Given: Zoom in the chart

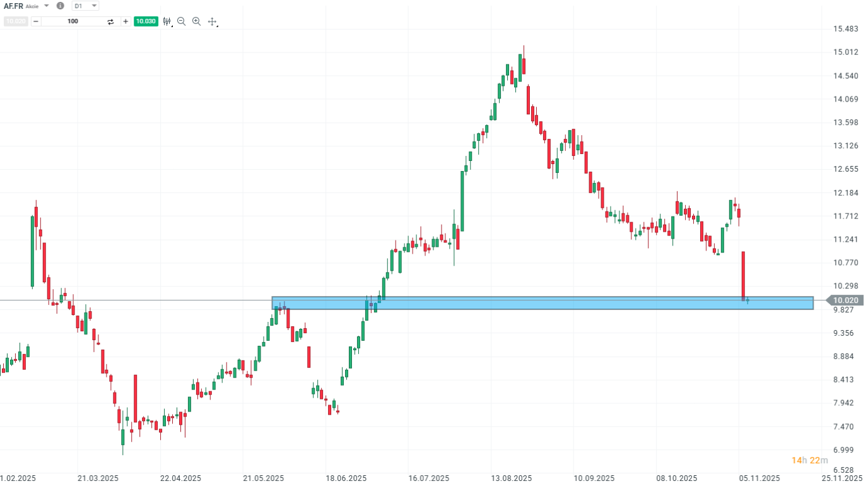Looking at the screenshot, I should coord(196,21).
